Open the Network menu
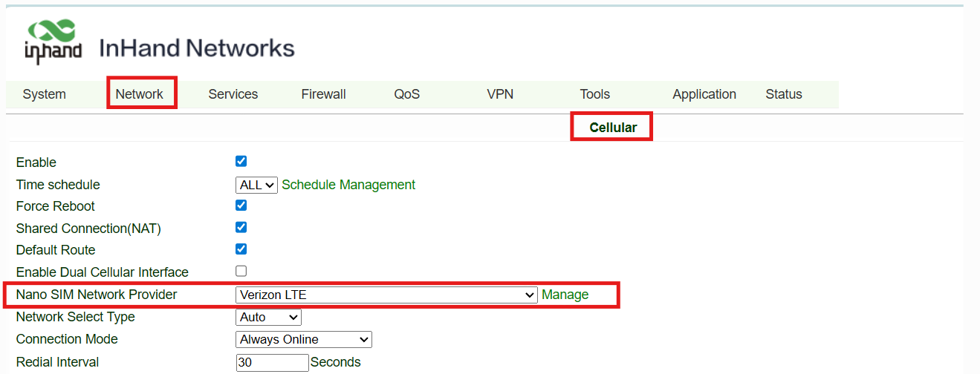The width and height of the screenshot is (980, 374). click(x=139, y=94)
